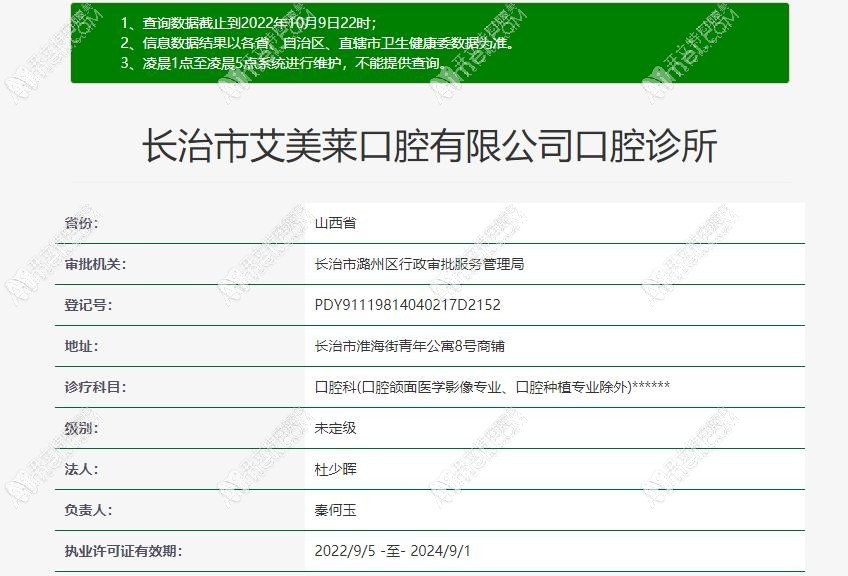Select the 口腔科 diagnosis subjects value

click(492, 387)
